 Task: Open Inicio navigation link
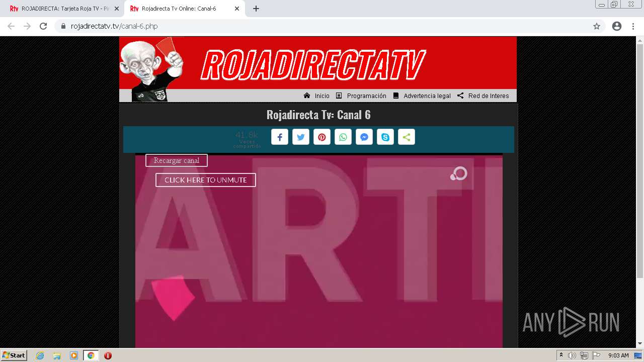click(322, 96)
